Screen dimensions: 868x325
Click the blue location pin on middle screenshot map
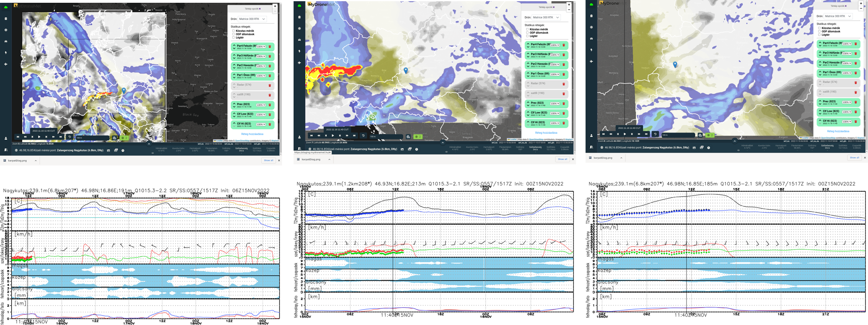406,70
